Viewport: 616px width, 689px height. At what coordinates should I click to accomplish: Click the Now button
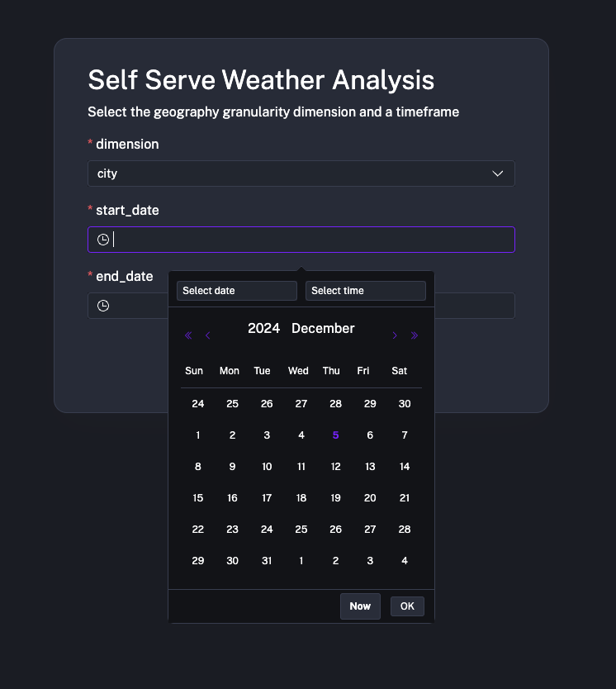pyautogui.click(x=360, y=606)
